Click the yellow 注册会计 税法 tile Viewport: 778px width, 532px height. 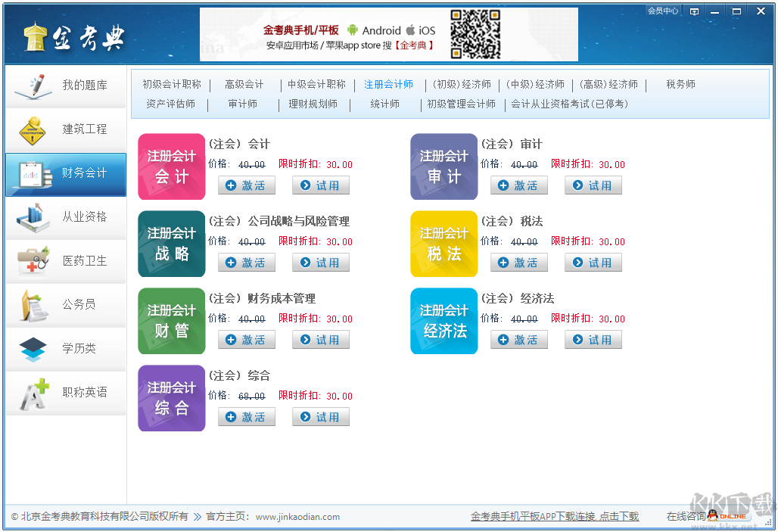coord(443,244)
